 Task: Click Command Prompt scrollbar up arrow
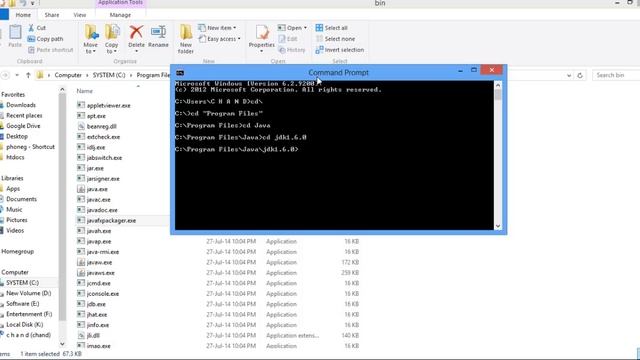tap(498, 85)
